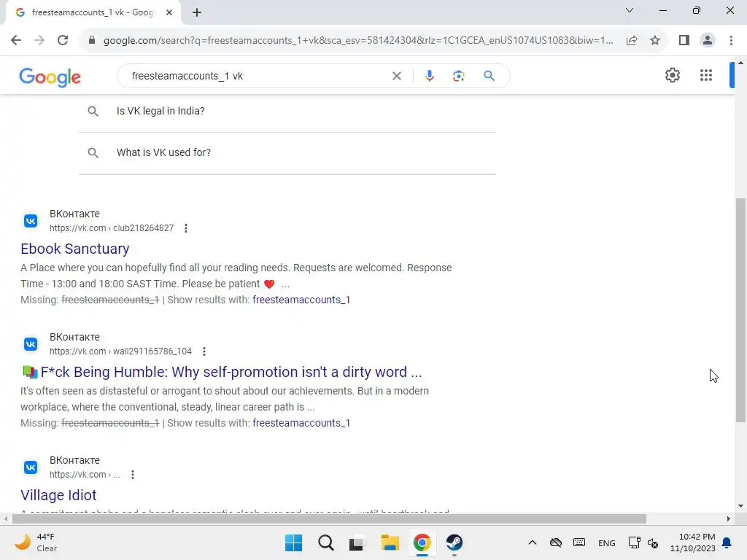Open Task View on taskbar

point(356,542)
